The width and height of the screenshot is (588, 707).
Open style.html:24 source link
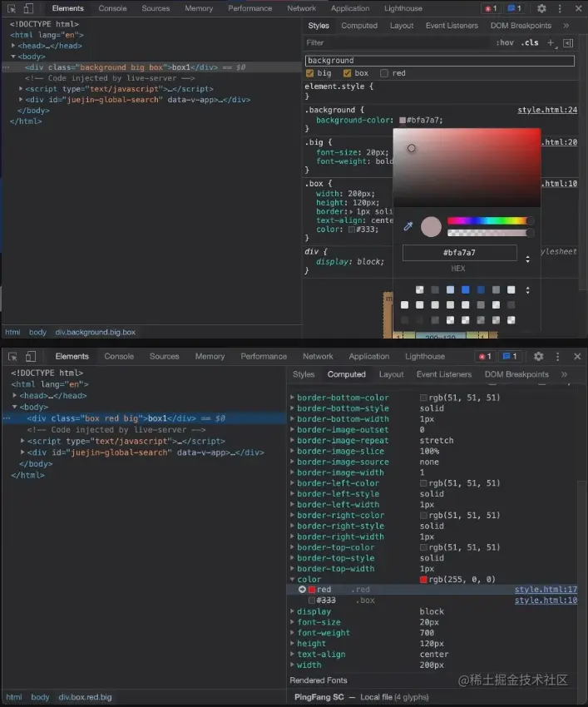click(x=547, y=110)
